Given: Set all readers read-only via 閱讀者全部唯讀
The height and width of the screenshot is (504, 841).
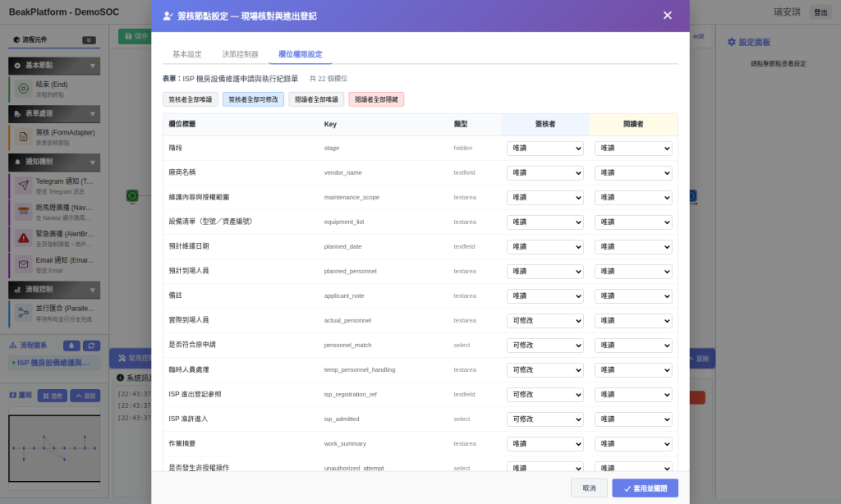Looking at the screenshot, I should click(316, 99).
